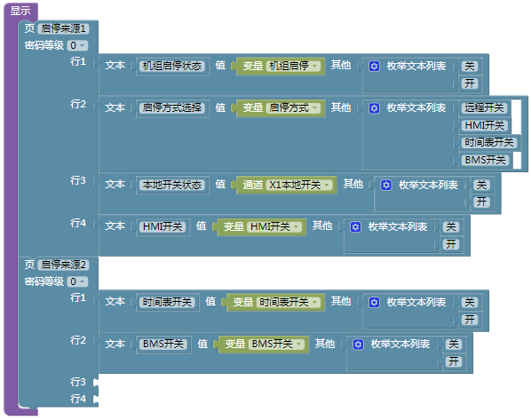531x420 pixels.
Task: Open the X1本地开关 channel dropdown
Action: coord(299,185)
